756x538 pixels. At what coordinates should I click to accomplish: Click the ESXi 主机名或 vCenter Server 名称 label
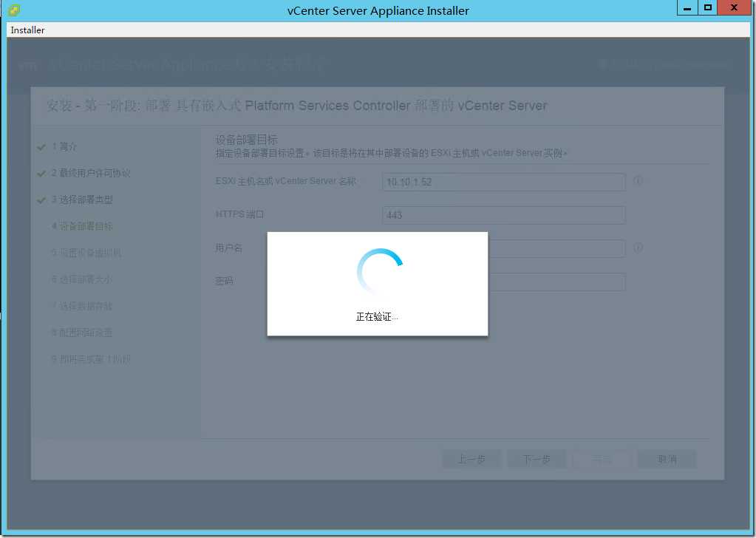click(x=285, y=181)
